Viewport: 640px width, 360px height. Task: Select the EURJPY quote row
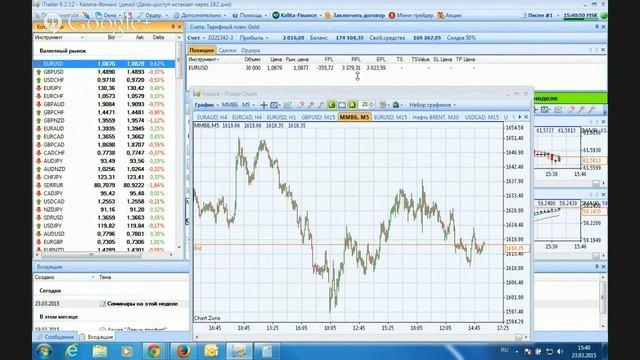click(104, 88)
